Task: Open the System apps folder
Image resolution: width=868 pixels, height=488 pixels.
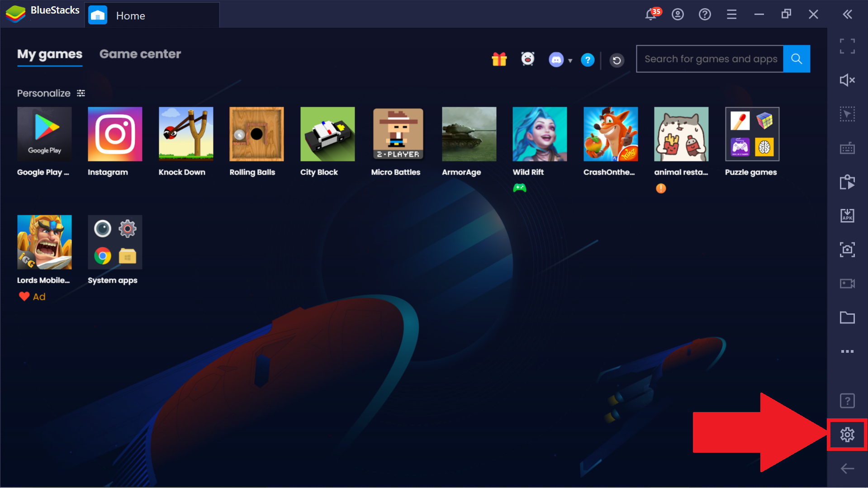Action: (x=114, y=242)
